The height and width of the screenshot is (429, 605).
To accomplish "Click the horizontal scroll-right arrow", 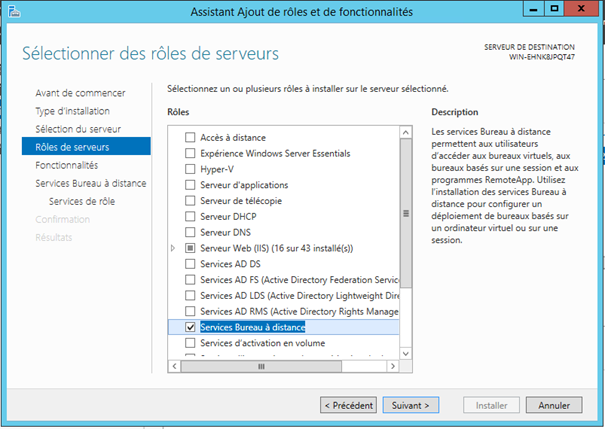I will 394,366.
